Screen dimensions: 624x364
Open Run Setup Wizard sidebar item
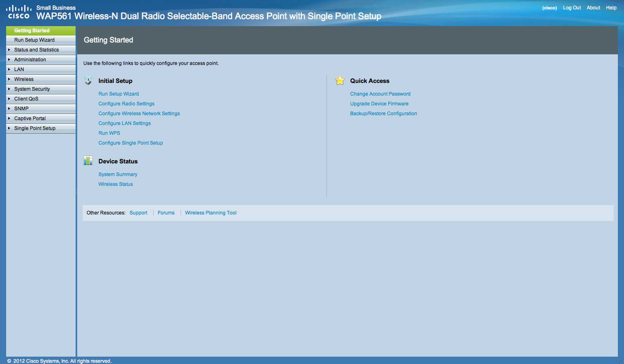tap(41, 40)
